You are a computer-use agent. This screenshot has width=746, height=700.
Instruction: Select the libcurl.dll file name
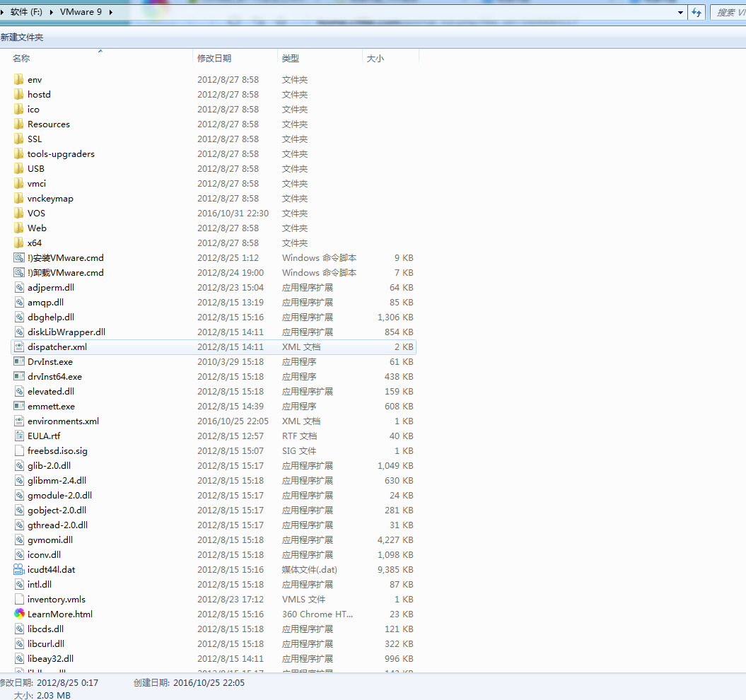click(x=46, y=643)
